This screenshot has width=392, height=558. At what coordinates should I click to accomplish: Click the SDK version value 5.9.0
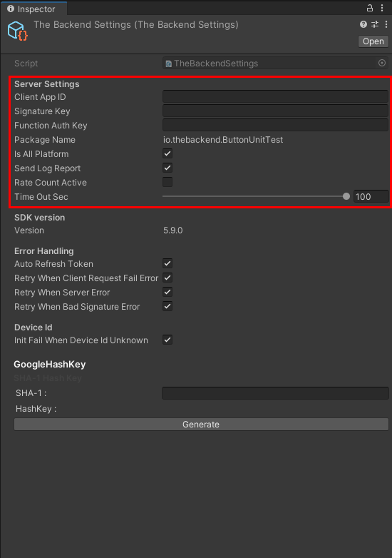tap(173, 230)
